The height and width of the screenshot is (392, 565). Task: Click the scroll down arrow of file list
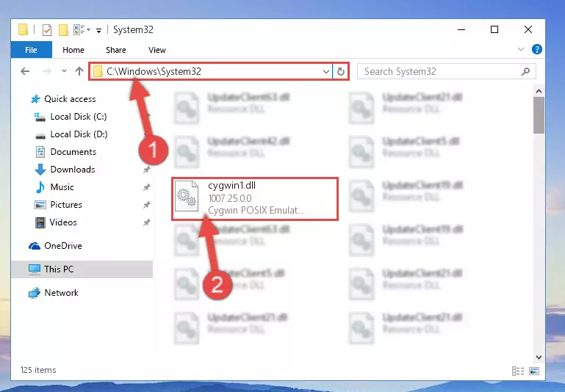(539, 357)
